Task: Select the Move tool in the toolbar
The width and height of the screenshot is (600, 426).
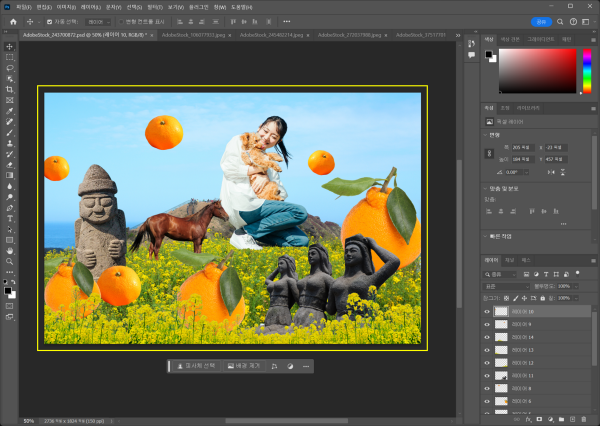Action: coord(10,46)
